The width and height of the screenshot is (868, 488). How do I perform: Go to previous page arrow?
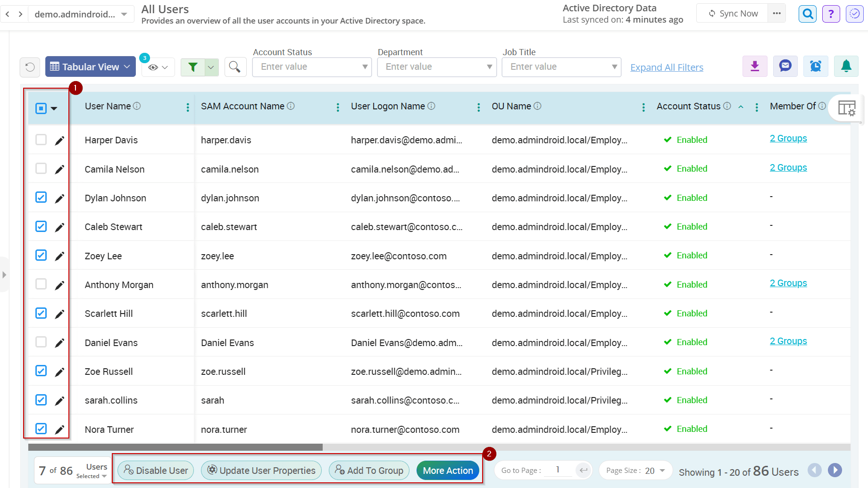coord(814,470)
